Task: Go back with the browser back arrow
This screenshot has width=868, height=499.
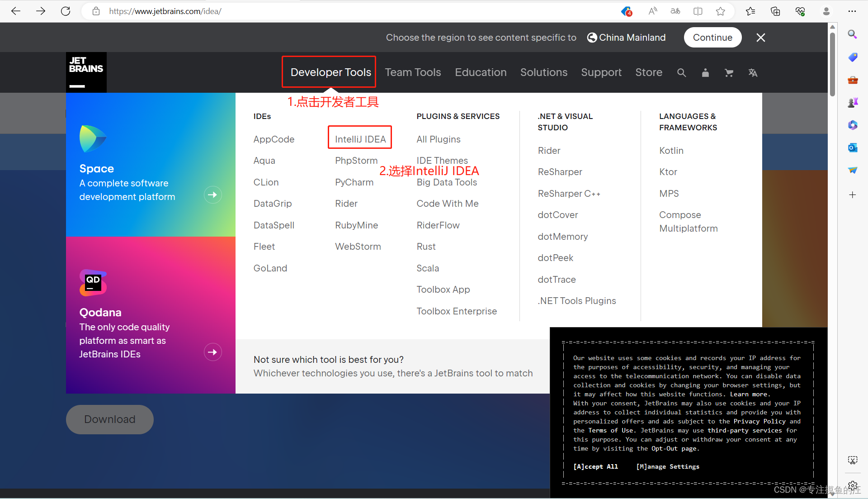Action: [x=16, y=11]
